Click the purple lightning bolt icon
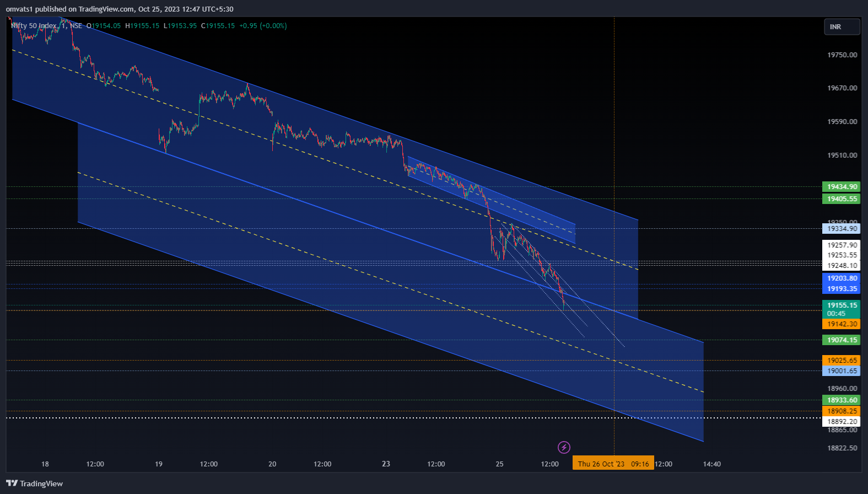Screen dimensions: 868x494 point(564,447)
